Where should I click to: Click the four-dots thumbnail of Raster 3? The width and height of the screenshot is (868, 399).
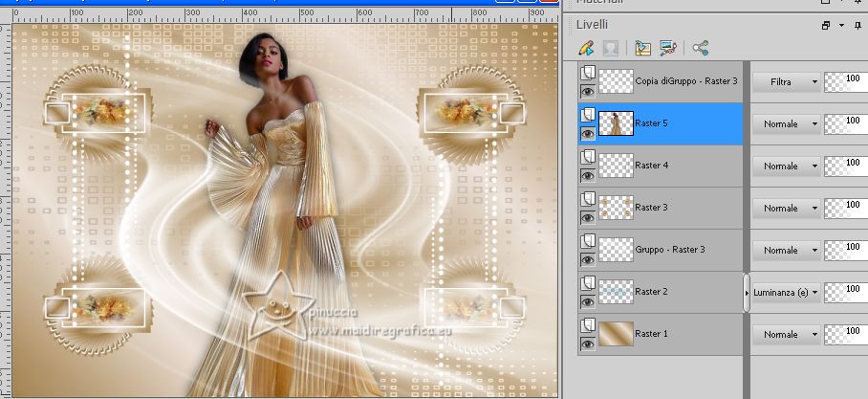[617, 208]
